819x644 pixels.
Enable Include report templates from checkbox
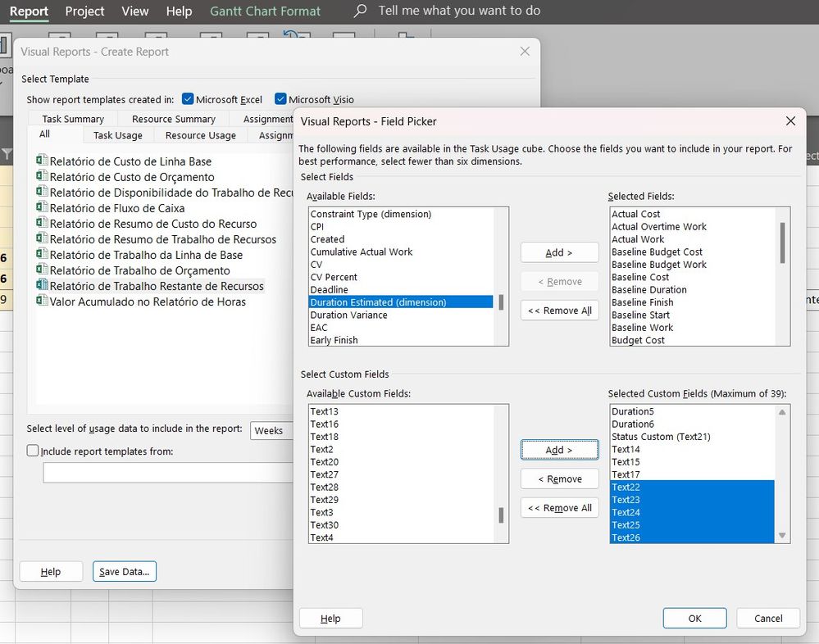point(33,451)
